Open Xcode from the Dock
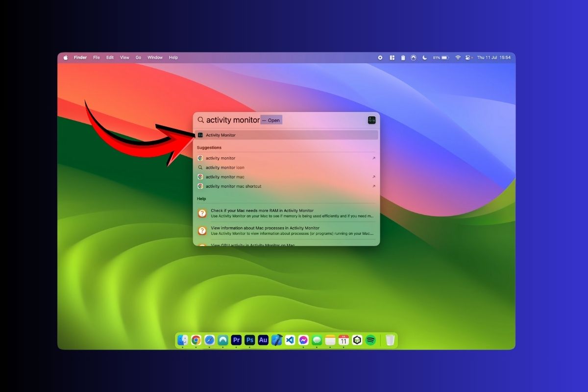Screen dimensions: 588x392 click(x=276, y=340)
